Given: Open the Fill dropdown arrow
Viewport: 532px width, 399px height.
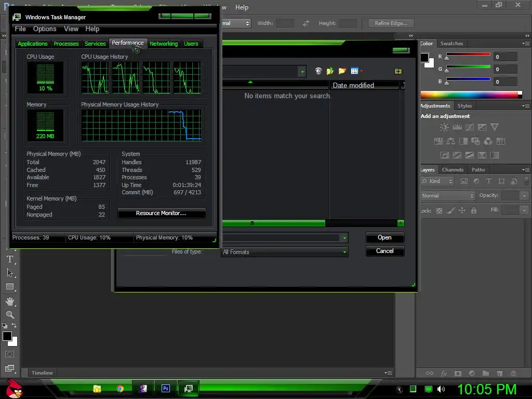Looking at the screenshot, I should click(x=524, y=210).
